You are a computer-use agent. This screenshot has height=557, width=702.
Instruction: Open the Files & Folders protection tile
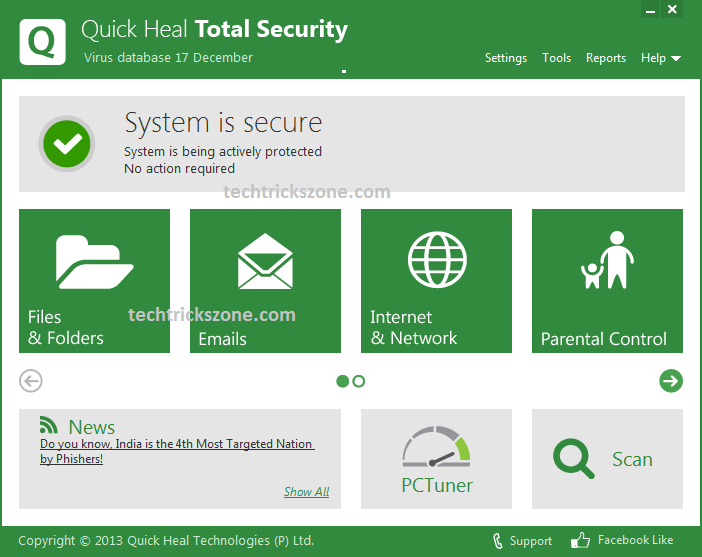[x=94, y=280]
